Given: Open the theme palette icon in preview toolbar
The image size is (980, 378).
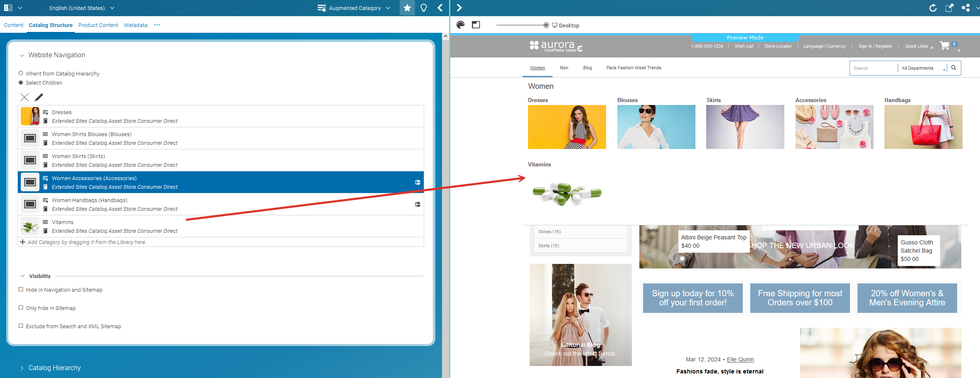Looking at the screenshot, I should [x=460, y=25].
